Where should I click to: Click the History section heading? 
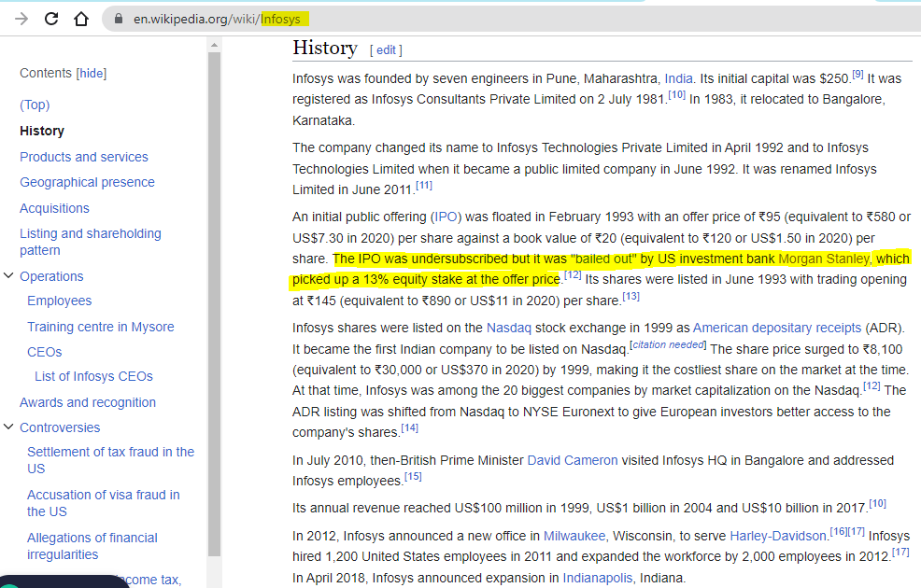tap(325, 49)
